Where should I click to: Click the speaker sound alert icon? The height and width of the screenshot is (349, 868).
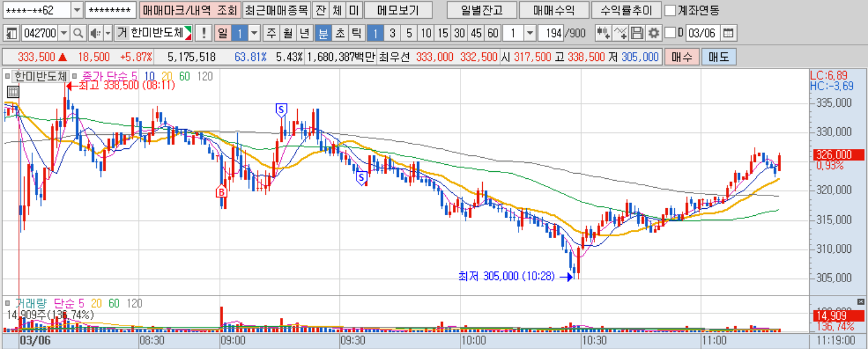coord(95,33)
